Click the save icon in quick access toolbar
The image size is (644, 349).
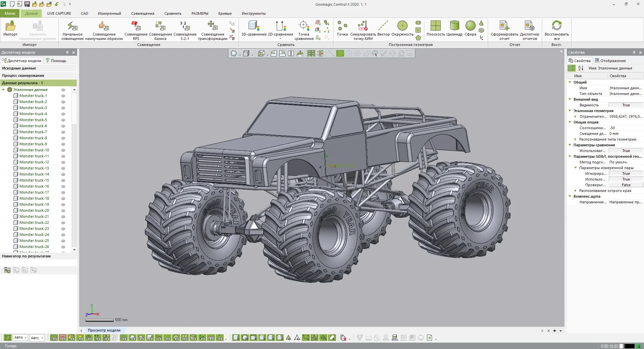[27, 4]
